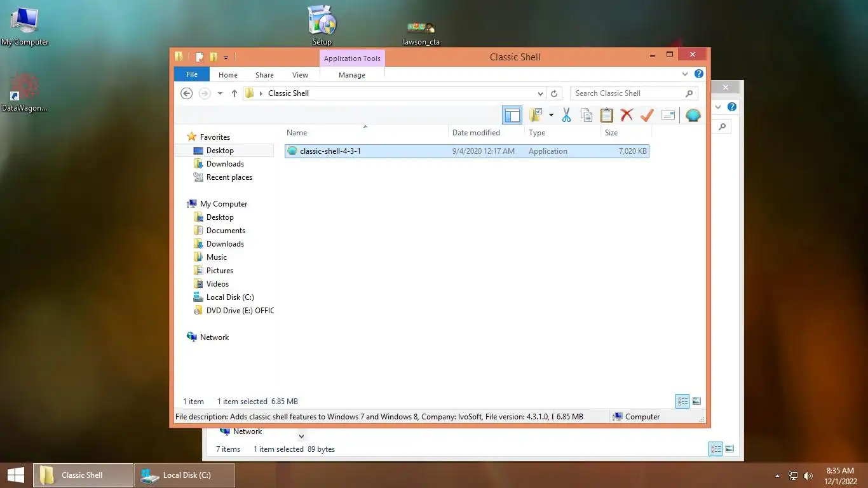The image size is (868, 488).
Task: Open Customize Quick Access Toolbar dropdown
Action: (226, 58)
